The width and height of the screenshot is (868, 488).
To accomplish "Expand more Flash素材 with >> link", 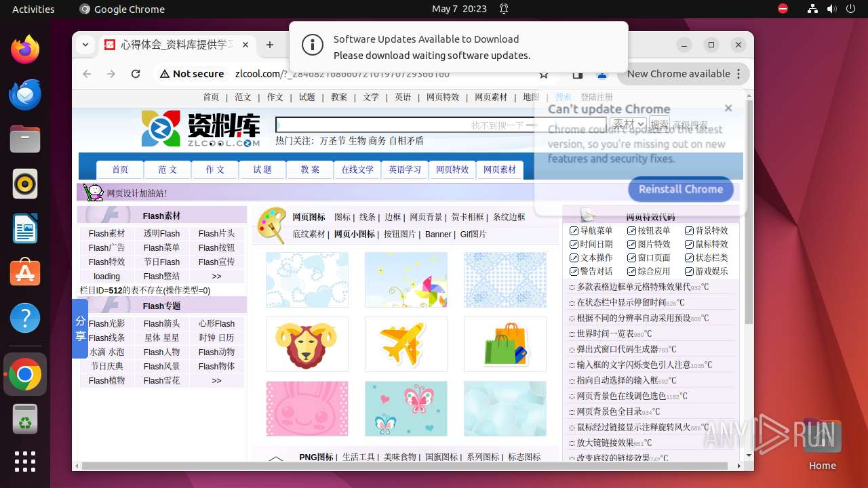I will point(216,277).
